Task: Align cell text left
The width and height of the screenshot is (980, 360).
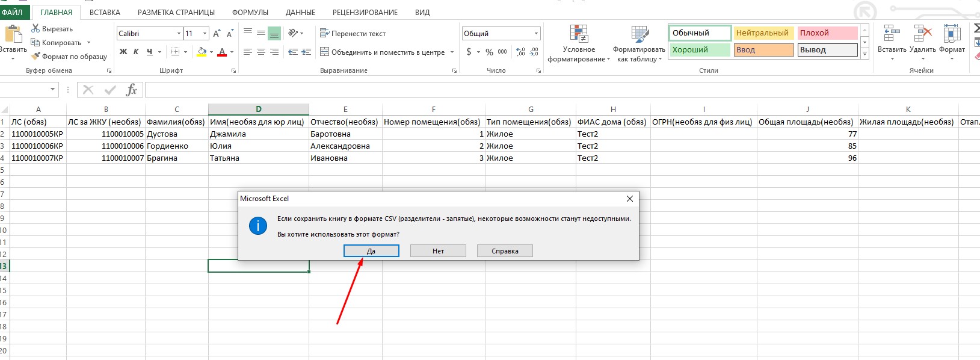Action: pyautogui.click(x=248, y=52)
